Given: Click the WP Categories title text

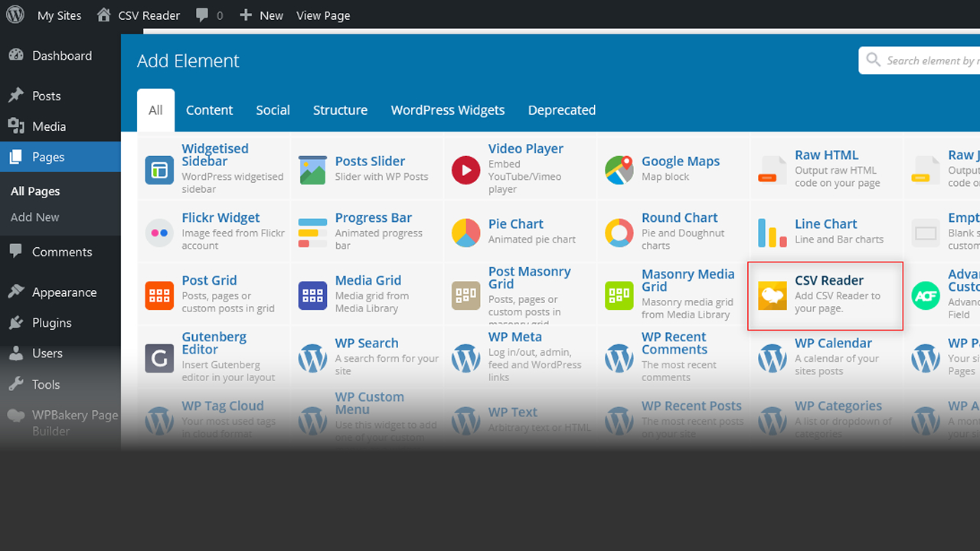Looking at the screenshot, I should [838, 406].
